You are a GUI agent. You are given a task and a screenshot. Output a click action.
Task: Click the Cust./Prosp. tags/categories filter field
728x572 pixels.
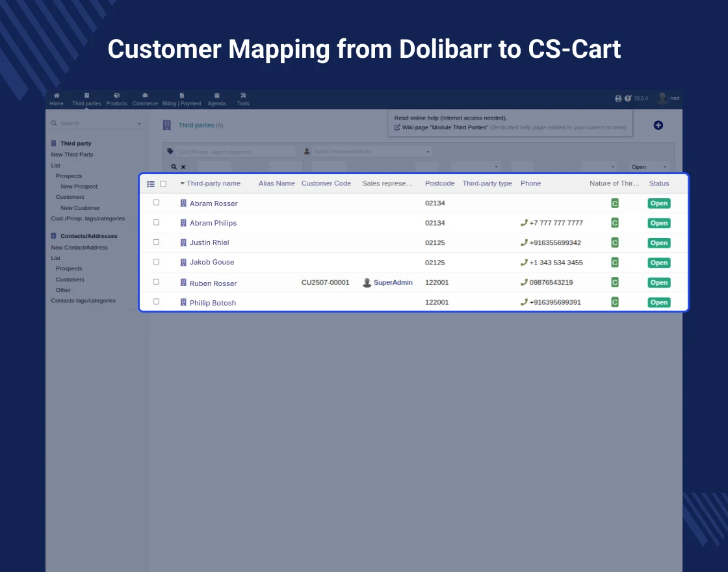pyautogui.click(x=231, y=151)
